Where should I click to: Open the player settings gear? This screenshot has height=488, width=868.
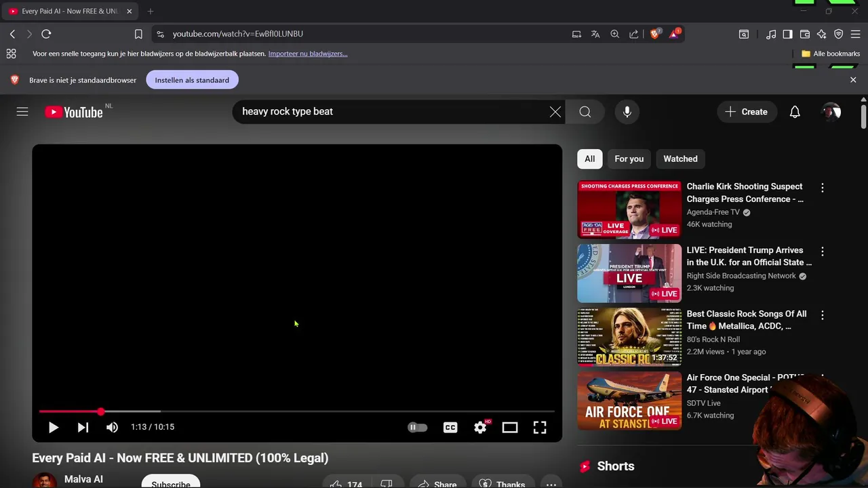pyautogui.click(x=480, y=427)
